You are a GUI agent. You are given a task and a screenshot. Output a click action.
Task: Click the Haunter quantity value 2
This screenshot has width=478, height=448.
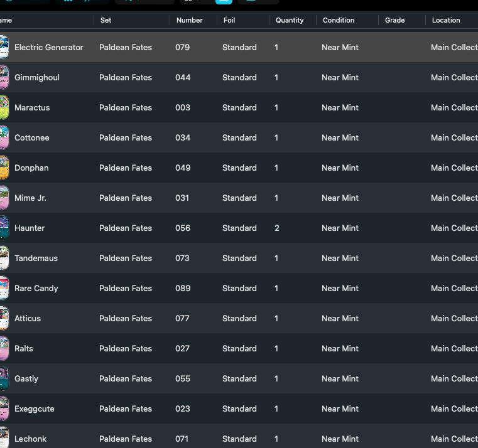click(276, 228)
